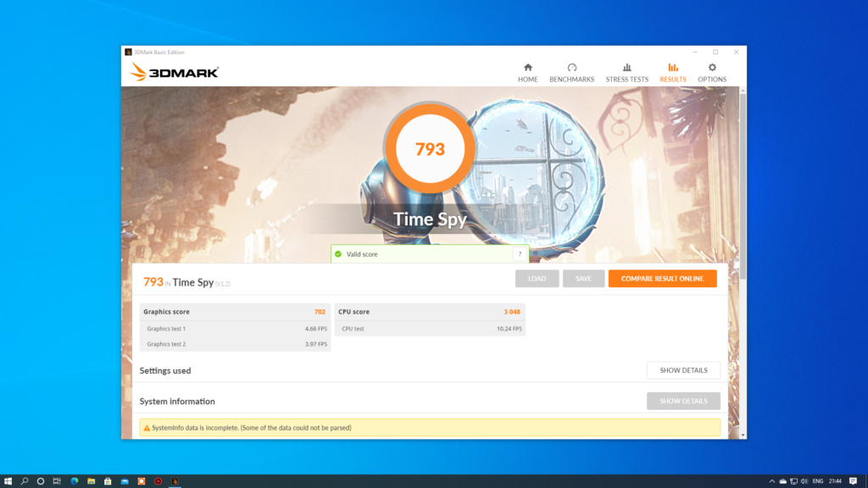Show details for System information
The image size is (868, 488).
coord(683,401)
